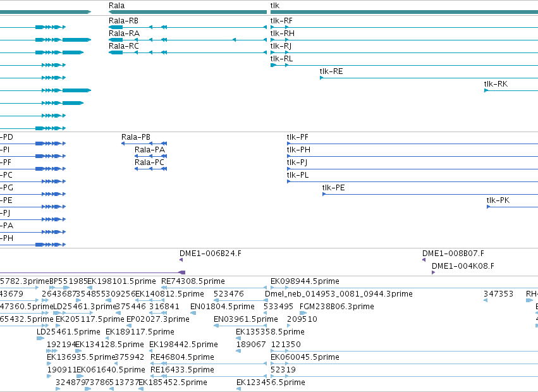Viewport: 538px width, 392px height.
Task: Select EST EK060045.5prime
Action: [x=305, y=358]
